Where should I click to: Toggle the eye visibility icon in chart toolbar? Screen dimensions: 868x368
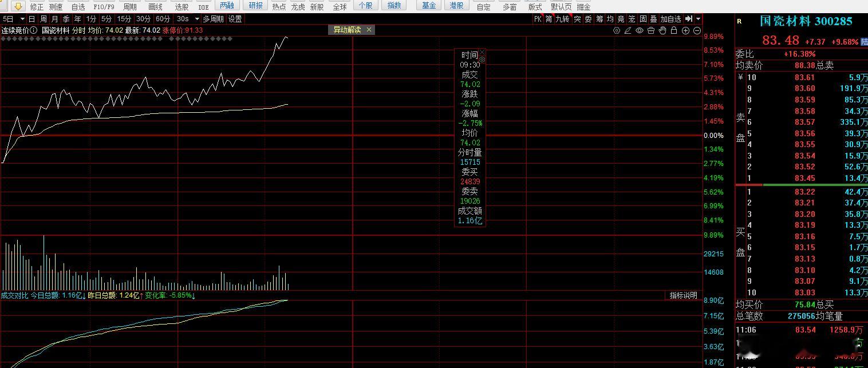(x=640, y=30)
